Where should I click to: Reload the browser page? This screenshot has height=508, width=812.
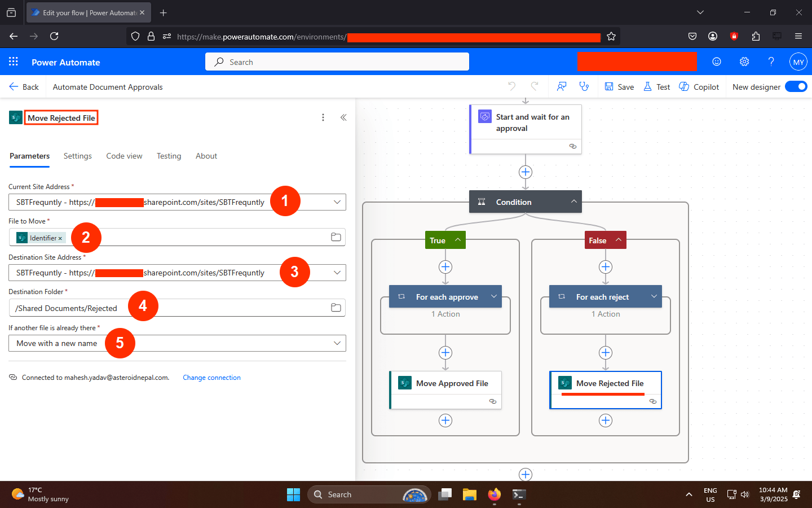[x=54, y=36]
